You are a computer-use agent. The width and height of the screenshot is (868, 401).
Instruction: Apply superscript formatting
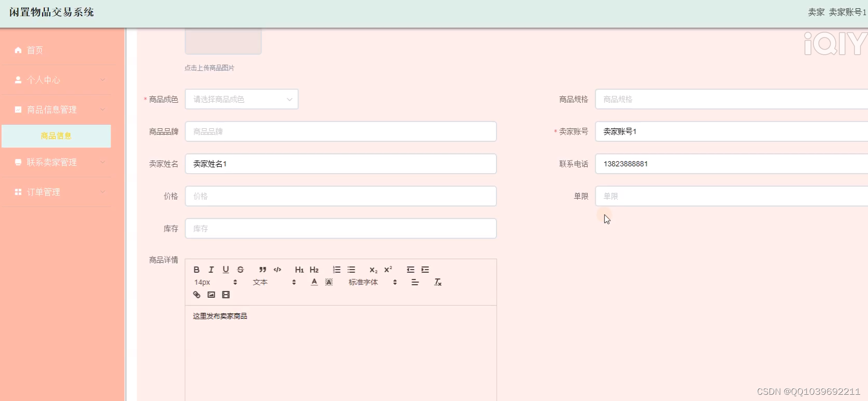tap(388, 270)
